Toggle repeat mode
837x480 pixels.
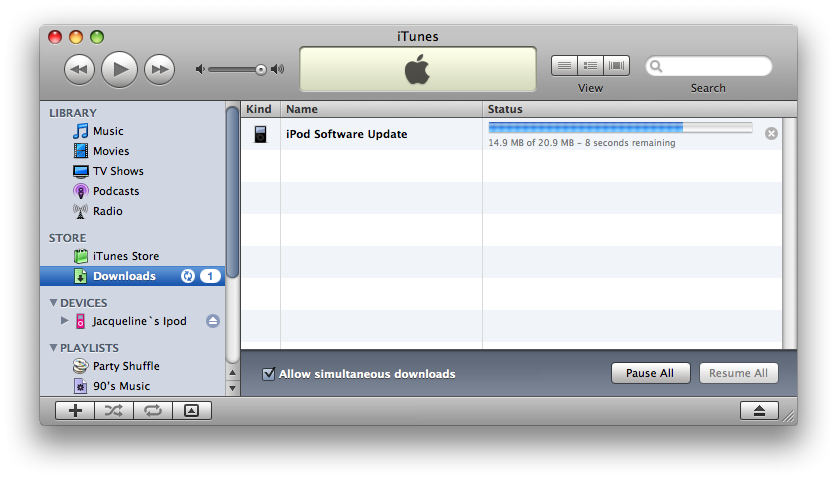153,411
